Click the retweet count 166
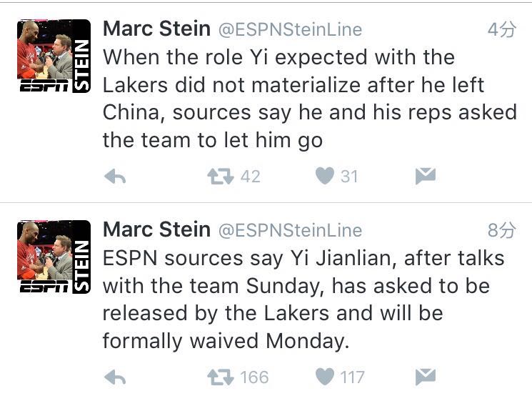532x401 pixels. (x=254, y=377)
